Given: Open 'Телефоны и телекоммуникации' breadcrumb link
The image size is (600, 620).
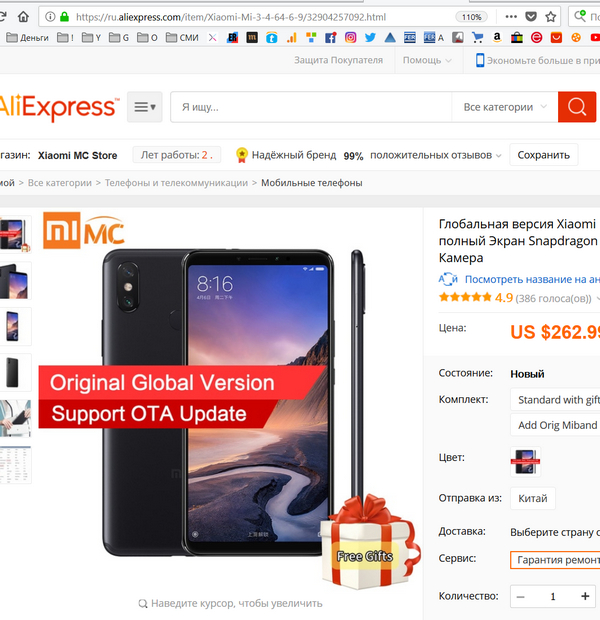Looking at the screenshot, I should click(x=176, y=183).
